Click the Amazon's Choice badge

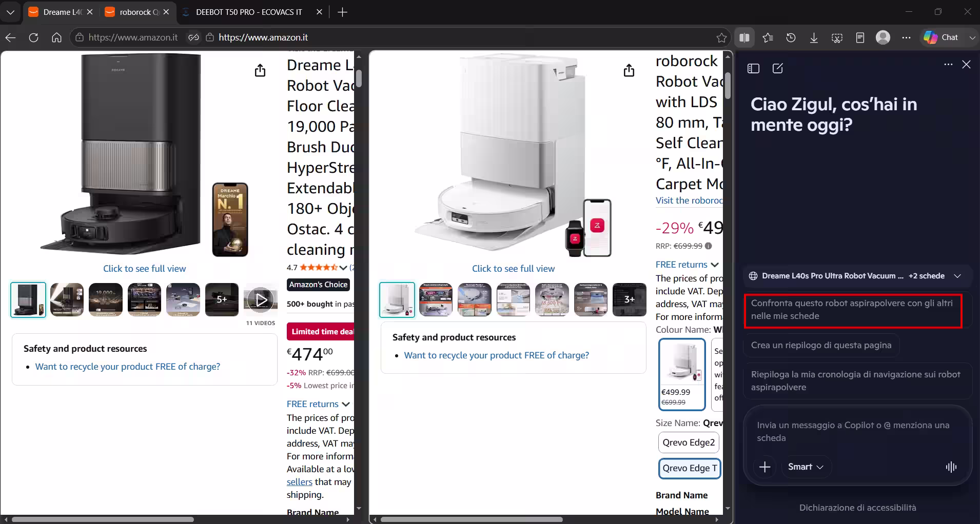(318, 285)
